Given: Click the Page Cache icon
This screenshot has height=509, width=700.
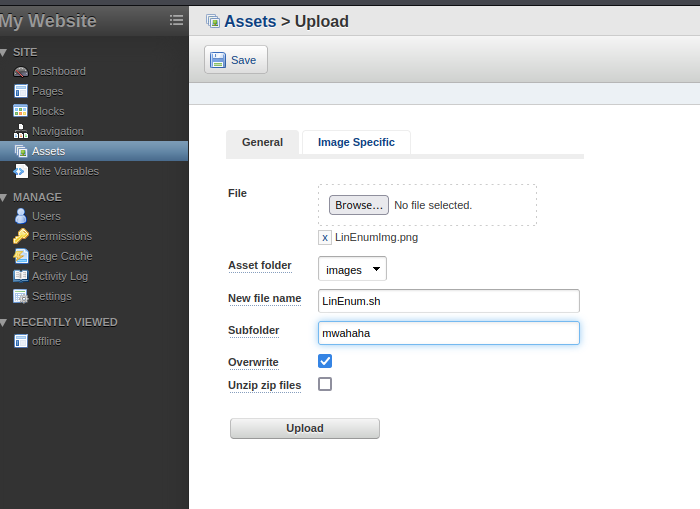Looking at the screenshot, I should coord(21,256).
